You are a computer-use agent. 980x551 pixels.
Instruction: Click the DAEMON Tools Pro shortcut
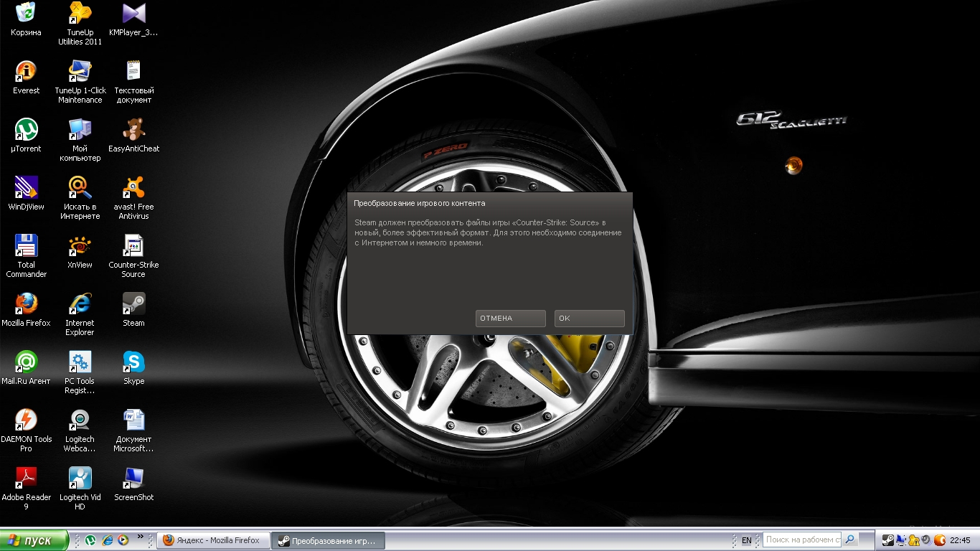[26, 420]
